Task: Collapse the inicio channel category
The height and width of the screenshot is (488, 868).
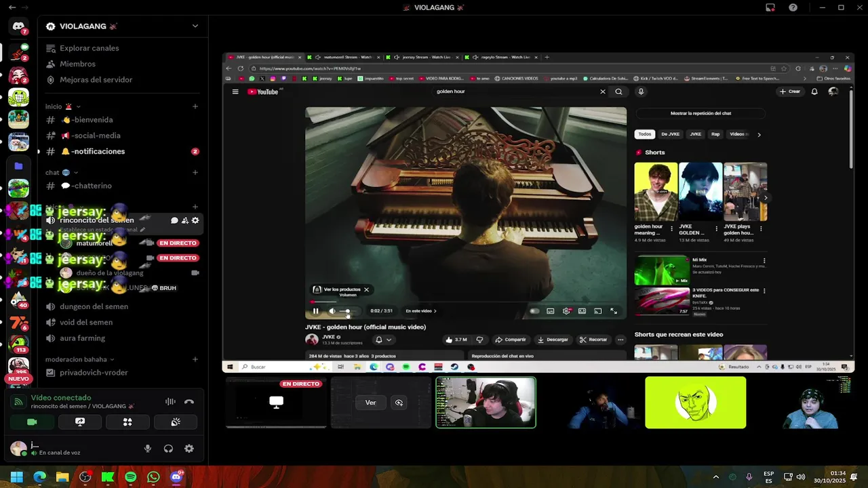Action: [63, 106]
